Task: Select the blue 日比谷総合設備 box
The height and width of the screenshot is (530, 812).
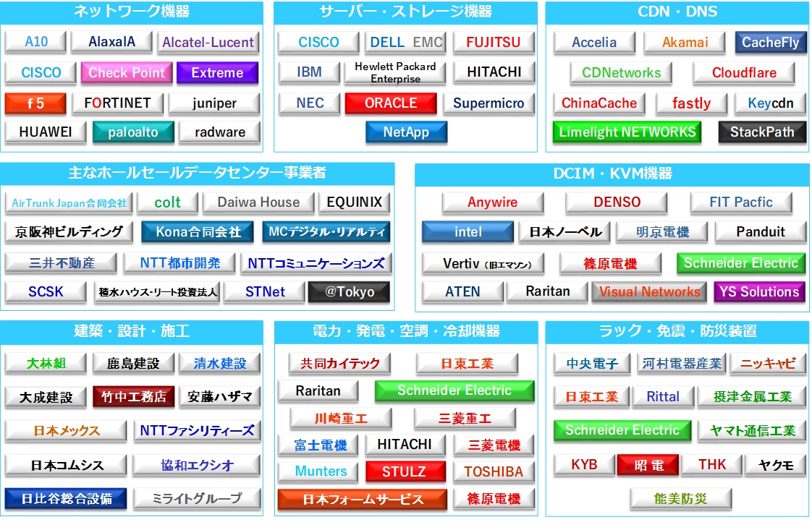Action: 66,499
